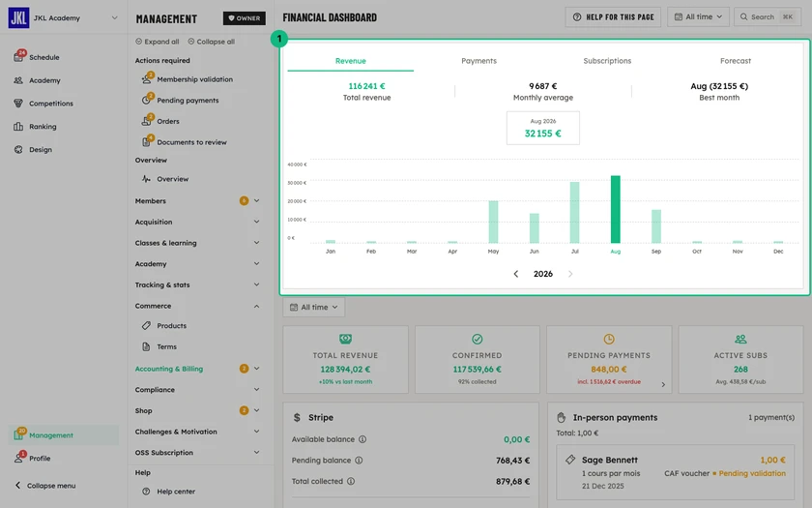The height and width of the screenshot is (508, 812).
Task: Click the OWNER badge
Action: [244, 18]
